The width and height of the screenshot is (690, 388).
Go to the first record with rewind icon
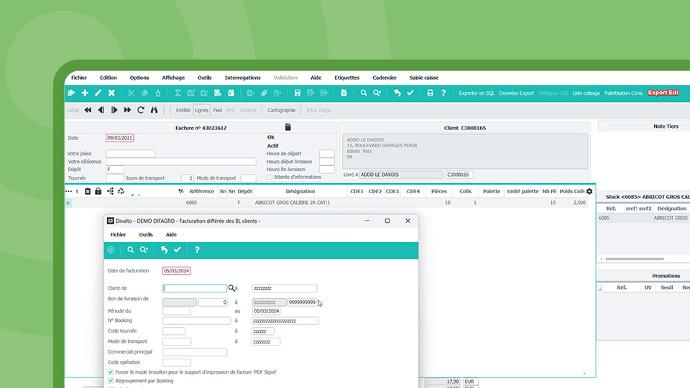coord(88,110)
